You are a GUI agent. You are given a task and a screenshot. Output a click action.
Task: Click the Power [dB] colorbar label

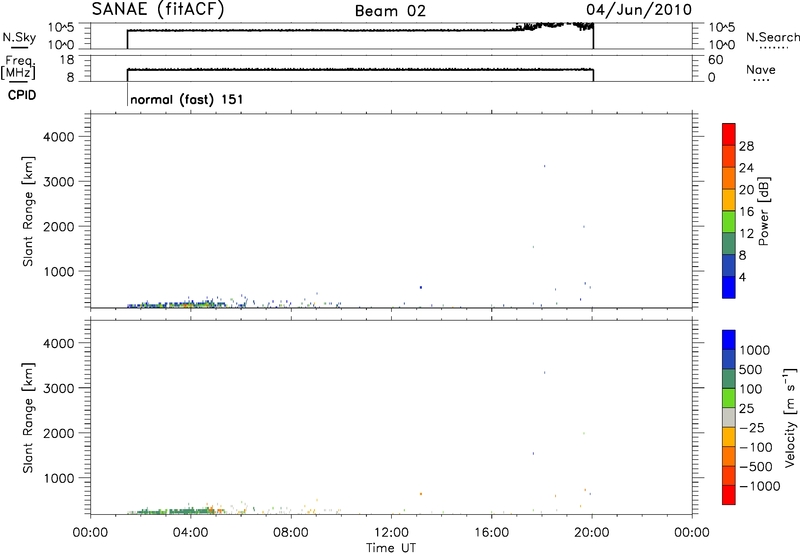(x=764, y=211)
